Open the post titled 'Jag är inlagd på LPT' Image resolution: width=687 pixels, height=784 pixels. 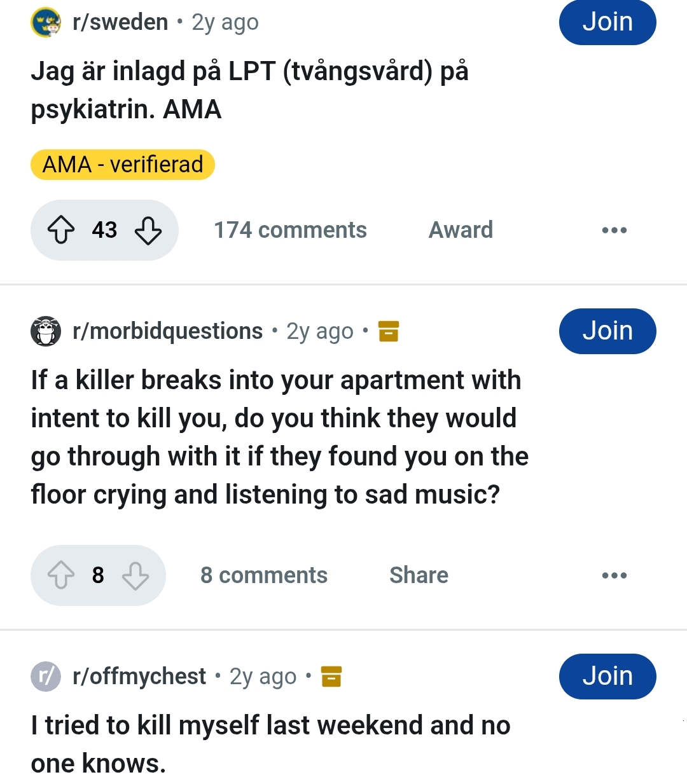(250, 90)
